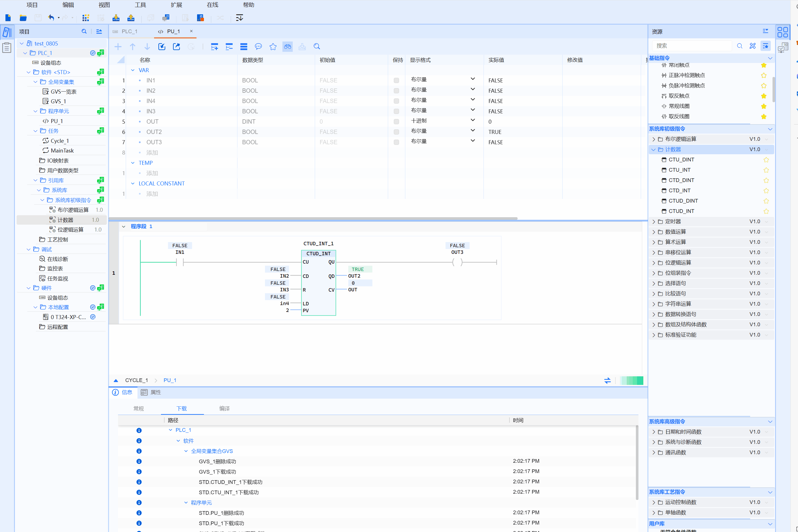Expand the 定时器 instruction folder
798x532 pixels.
(x=654, y=221)
